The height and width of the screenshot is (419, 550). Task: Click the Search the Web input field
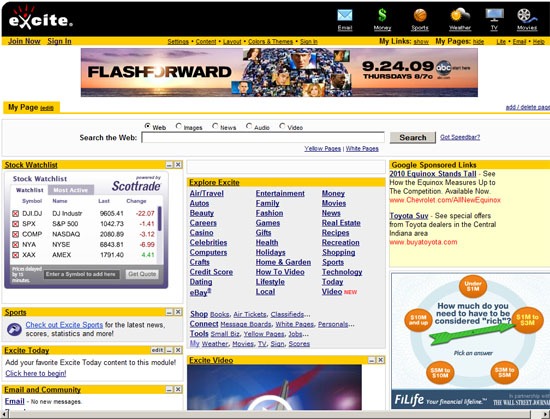pyautogui.click(x=263, y=137)
